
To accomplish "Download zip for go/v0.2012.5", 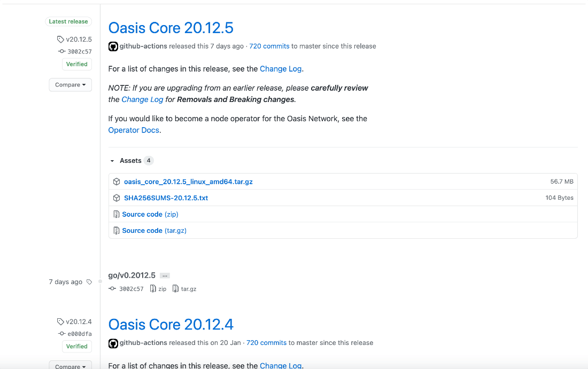I will (162, 289).
